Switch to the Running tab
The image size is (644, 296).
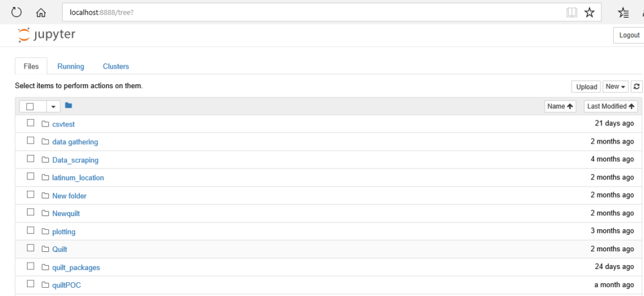(x=70, y=66)
